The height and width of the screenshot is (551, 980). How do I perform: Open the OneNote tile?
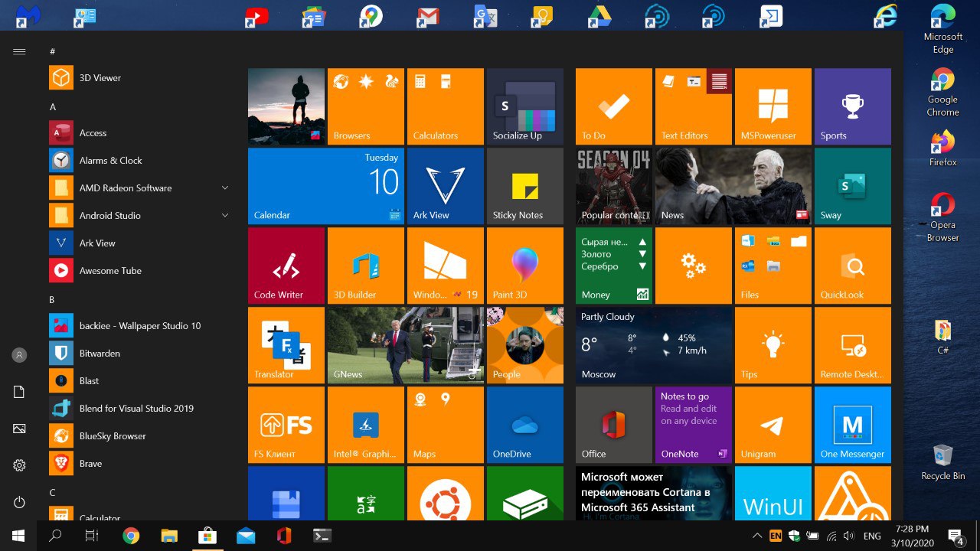coord(694,425)
